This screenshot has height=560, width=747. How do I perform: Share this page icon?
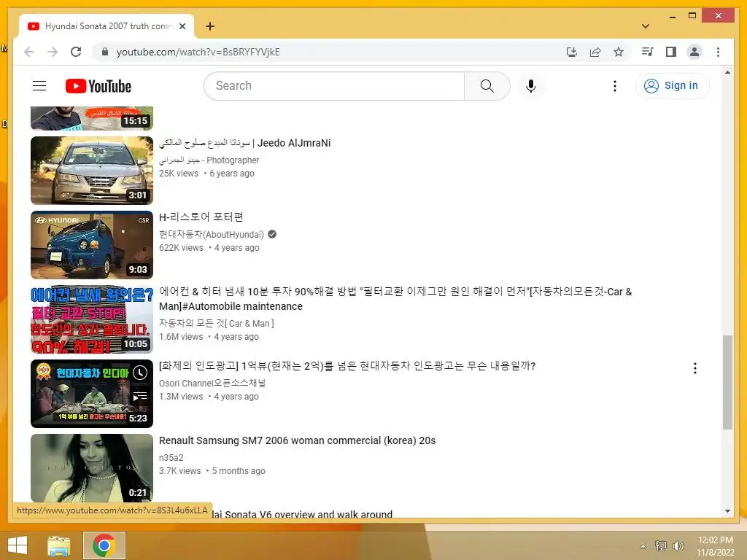point(595,52)
